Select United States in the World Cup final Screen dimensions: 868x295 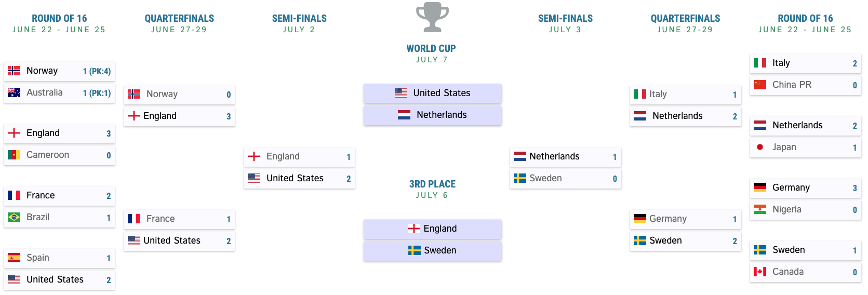[432, 93]
